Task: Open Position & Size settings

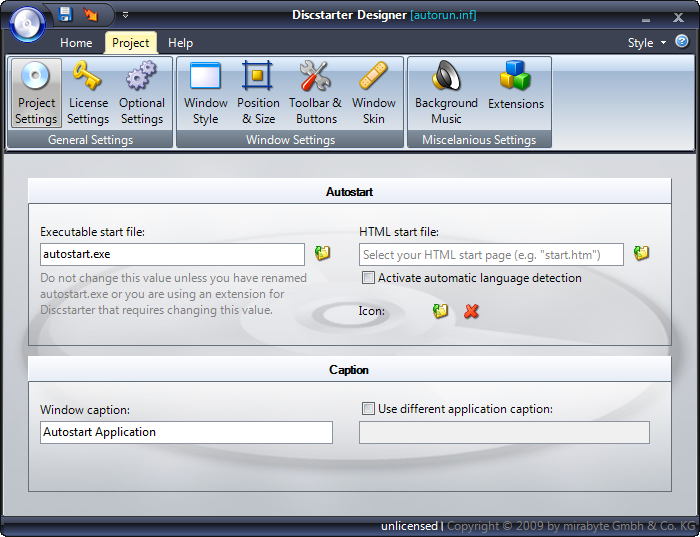Action: coord(258,93)
